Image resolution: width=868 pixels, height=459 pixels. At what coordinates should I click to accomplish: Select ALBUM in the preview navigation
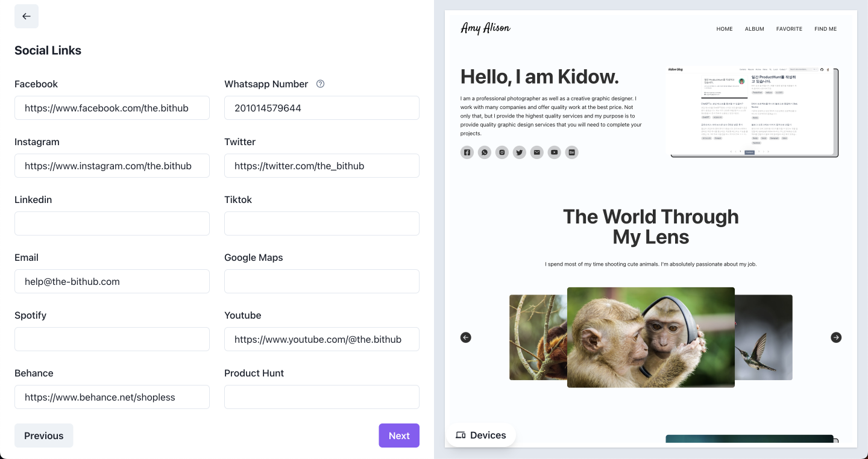coord(754,29)
